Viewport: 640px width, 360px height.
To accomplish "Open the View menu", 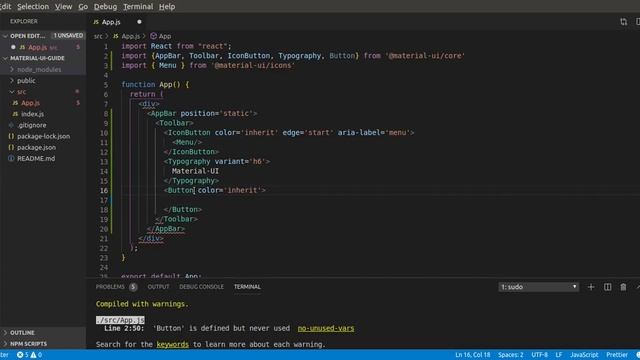I will (x=63, y=7).
